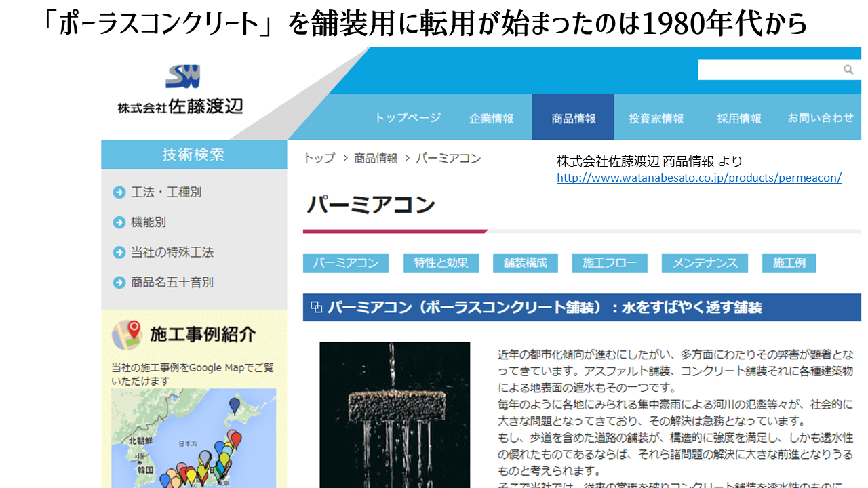Viewport: 868px width, 488px height.
Task: Select the 商品情報 navigation tab
Action: (x=573, y=117)
